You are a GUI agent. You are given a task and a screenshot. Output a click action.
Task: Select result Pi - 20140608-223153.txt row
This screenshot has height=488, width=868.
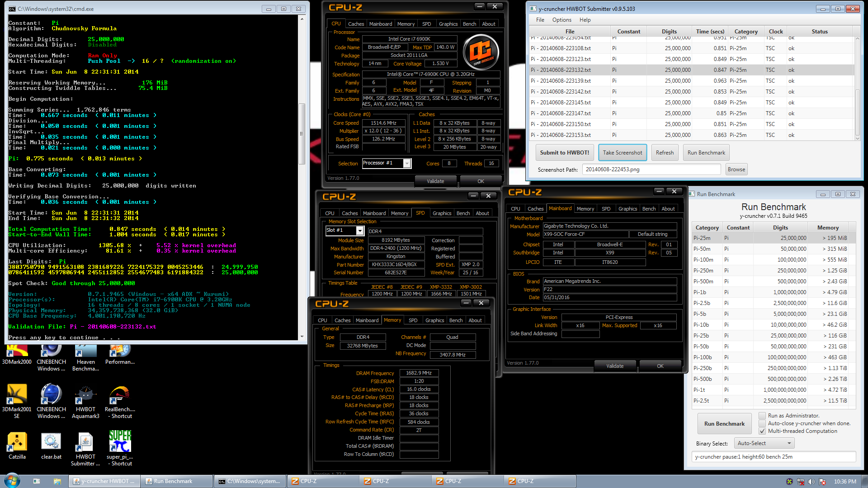[692, 135]
